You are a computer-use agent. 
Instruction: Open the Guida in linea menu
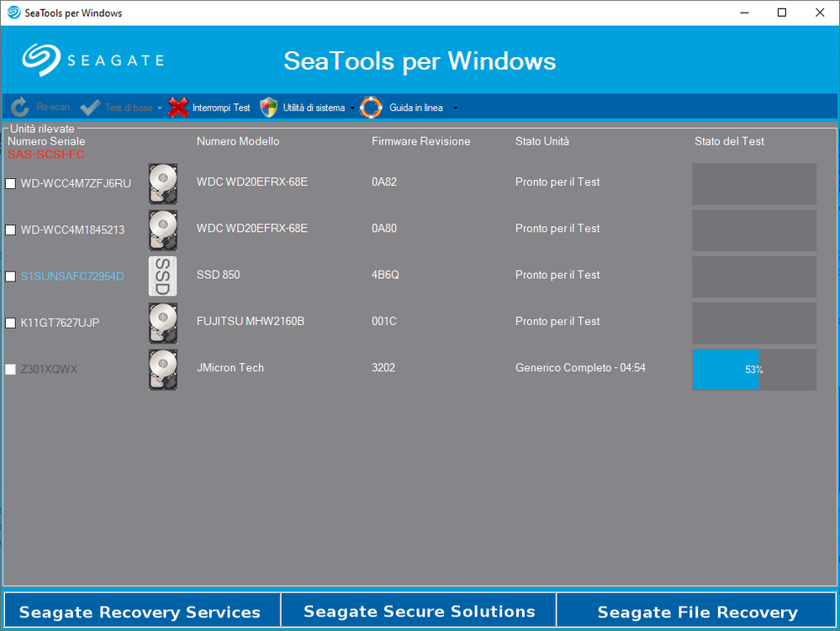click(x=409, y=107)
